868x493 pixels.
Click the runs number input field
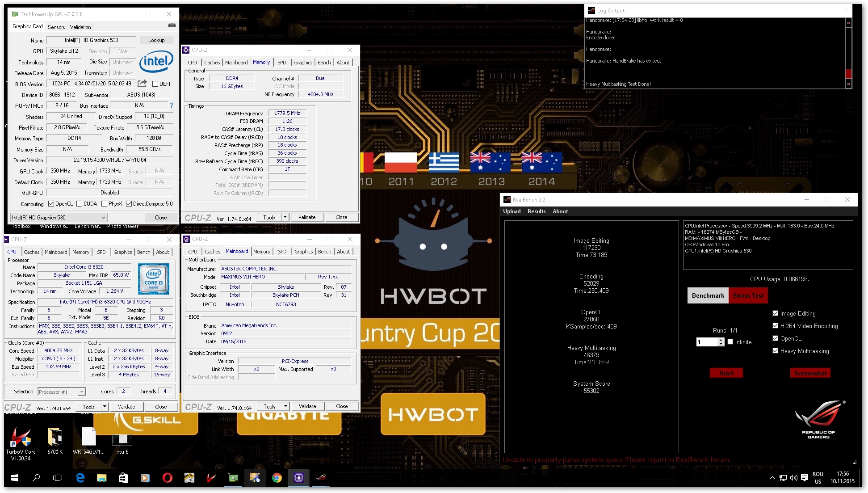click(x=707, y=342)
